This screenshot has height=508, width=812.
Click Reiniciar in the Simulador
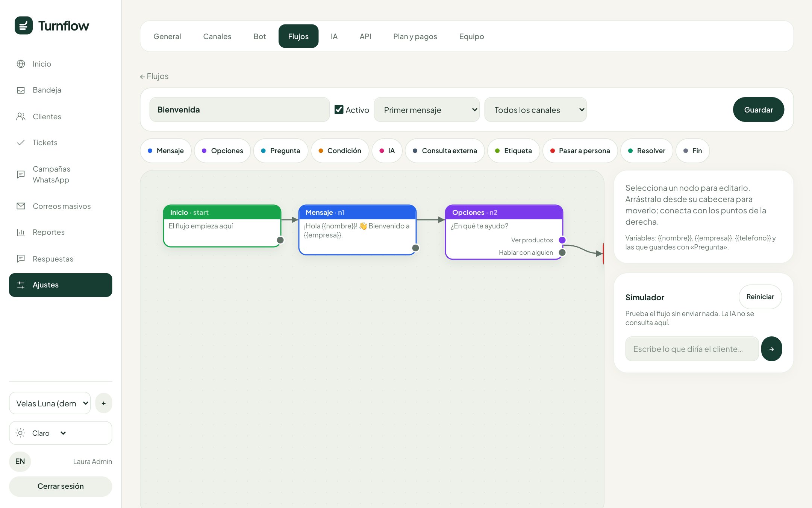760,297
